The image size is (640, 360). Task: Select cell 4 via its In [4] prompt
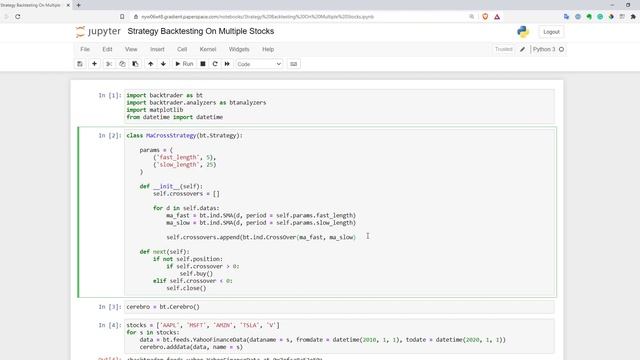(110, 325)
